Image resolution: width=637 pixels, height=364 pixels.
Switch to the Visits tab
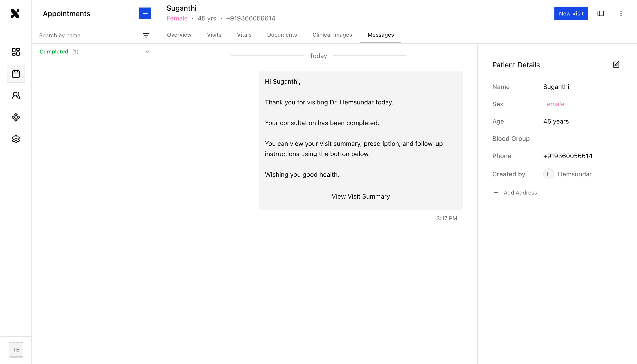pos(214,35)
